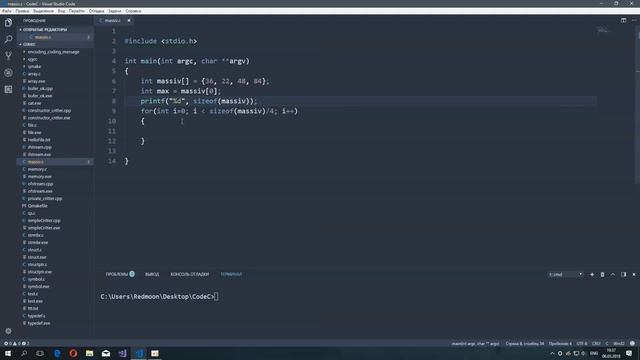This screenshot has height=360, width=640.
Task: Open constructor_critter.cpp file
Action: tap(49, 111)
